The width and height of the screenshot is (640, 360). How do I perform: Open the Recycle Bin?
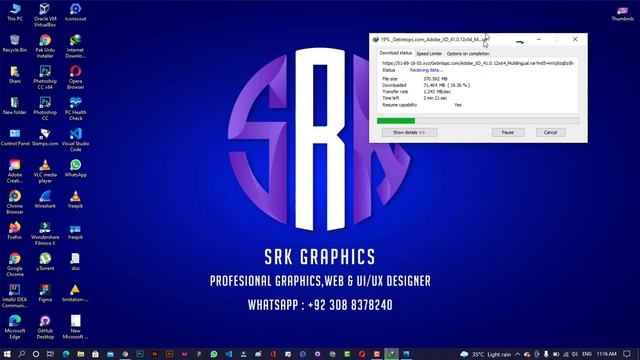pyautogui.click(x=15, y=44)
